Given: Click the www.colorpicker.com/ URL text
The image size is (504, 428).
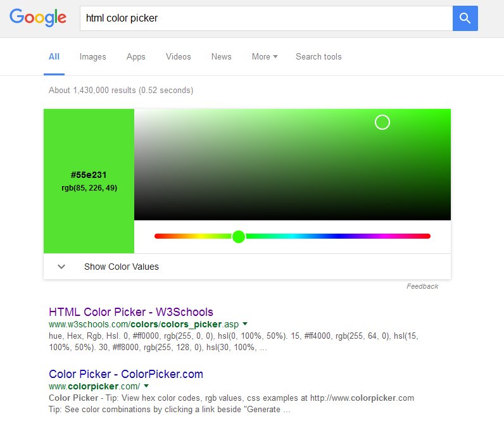Looking at the screenshot, I should 94,386.
